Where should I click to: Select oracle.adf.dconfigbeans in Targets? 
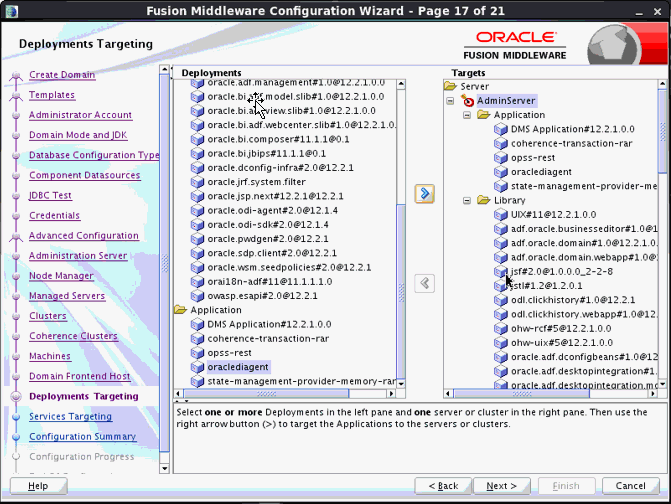point(584,357)
